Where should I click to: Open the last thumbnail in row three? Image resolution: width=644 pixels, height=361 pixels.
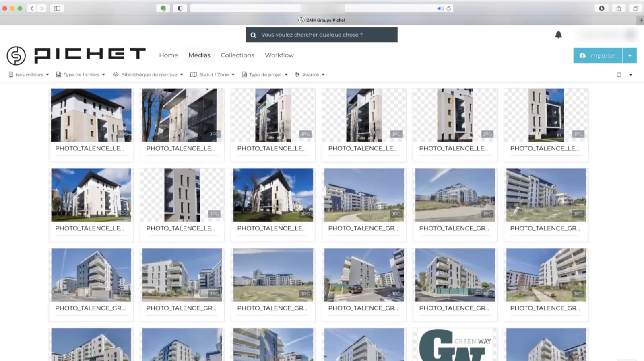tap(546, 275)
